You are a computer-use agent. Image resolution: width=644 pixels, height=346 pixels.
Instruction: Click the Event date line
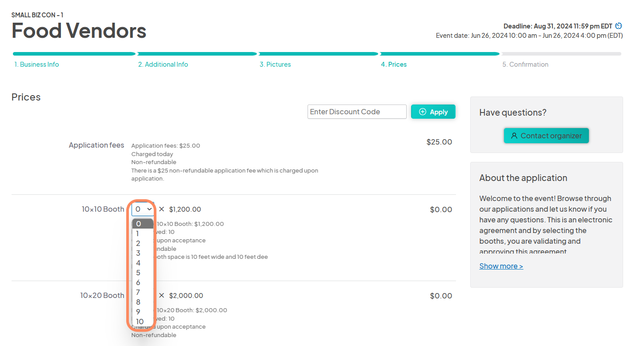point(529,36)
